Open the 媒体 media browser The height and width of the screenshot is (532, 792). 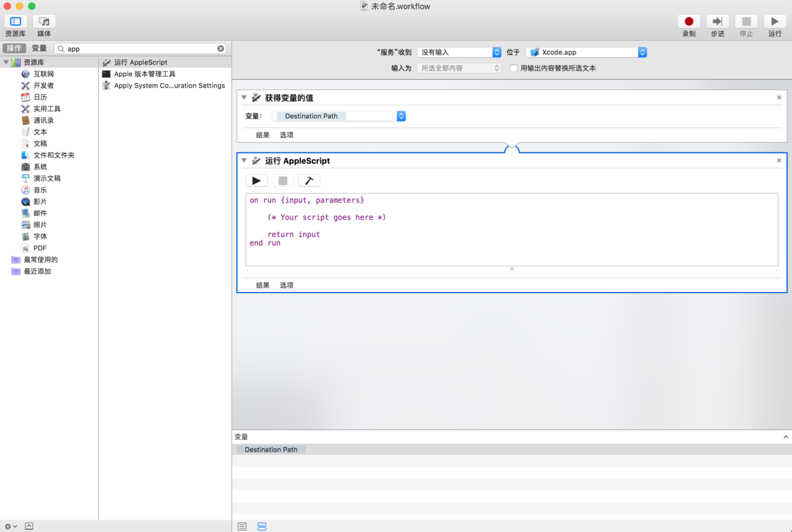44,22
